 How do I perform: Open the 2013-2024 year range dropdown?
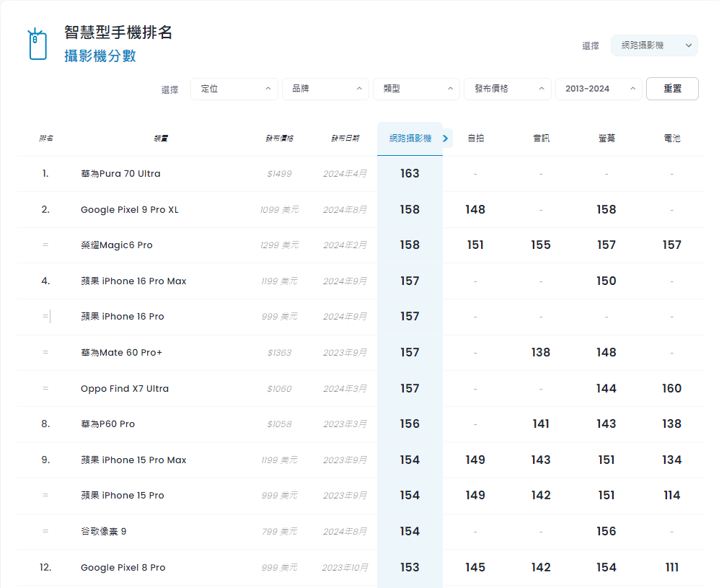coord(599,89)
